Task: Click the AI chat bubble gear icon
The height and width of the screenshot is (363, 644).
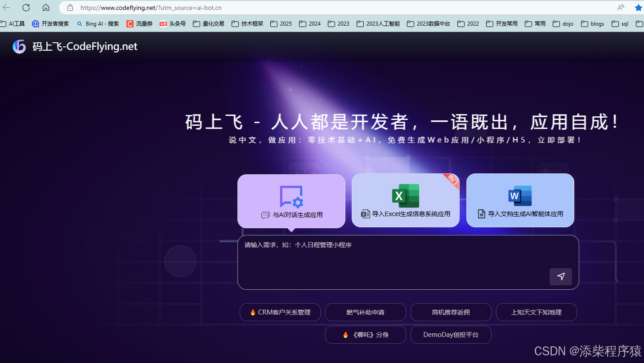Action: [291, 197]
